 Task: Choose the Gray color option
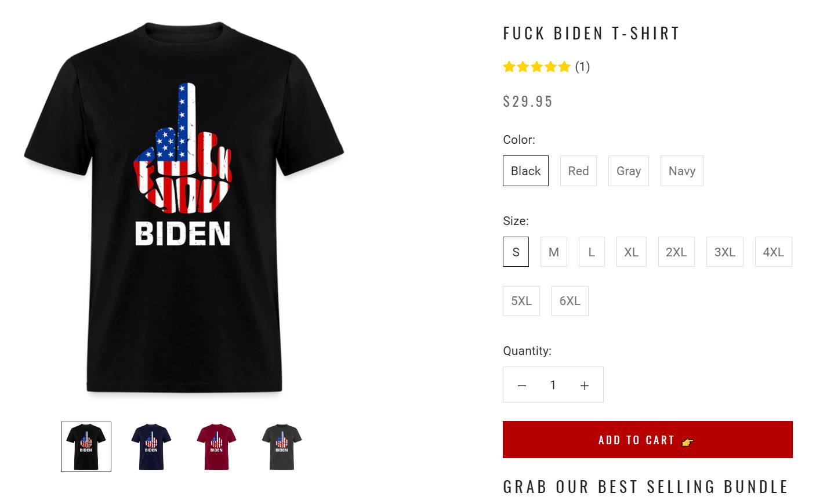(629, 171)
